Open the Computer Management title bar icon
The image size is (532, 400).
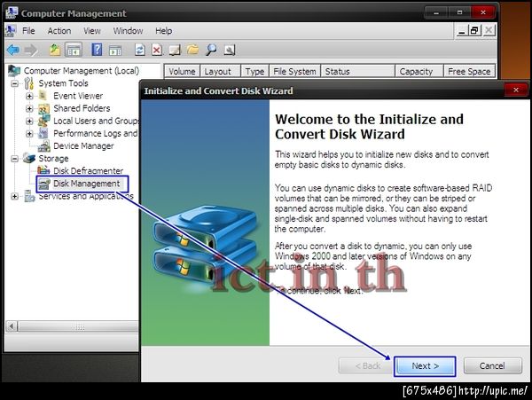click(x=12, y=12)
